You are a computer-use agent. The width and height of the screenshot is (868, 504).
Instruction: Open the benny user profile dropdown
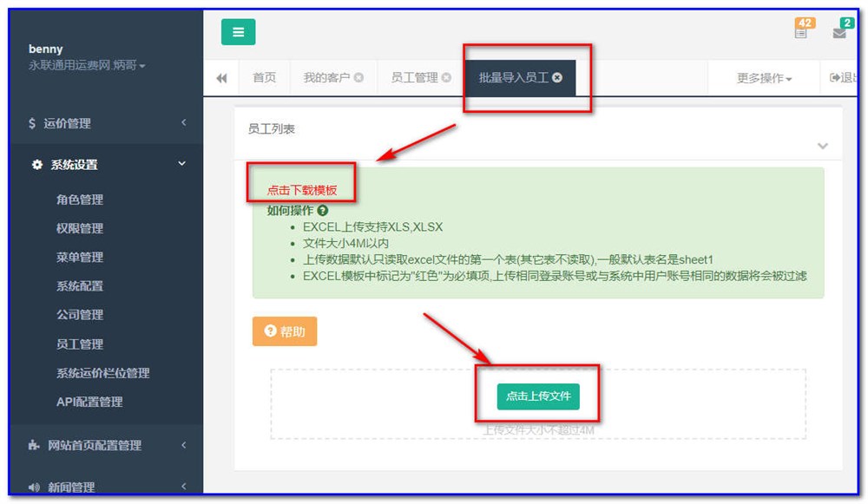click(x=87, y=66)
